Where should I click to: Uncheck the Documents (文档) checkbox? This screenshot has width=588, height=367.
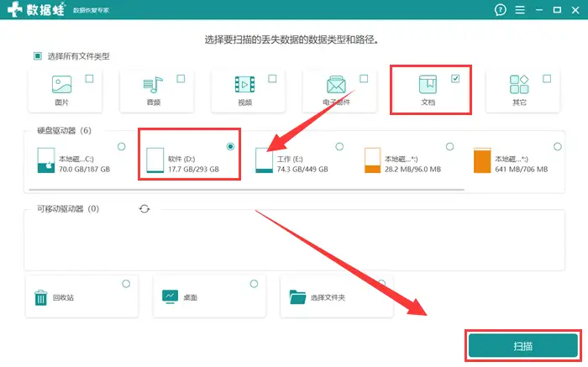pyautogui.click(x=455, y=79)
